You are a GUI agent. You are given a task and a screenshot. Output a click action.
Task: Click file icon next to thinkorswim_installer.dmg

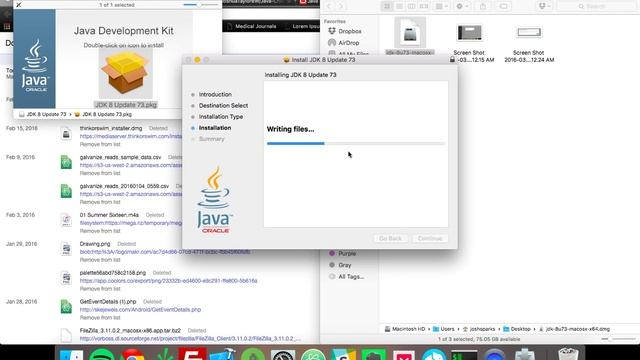(66, 134)
